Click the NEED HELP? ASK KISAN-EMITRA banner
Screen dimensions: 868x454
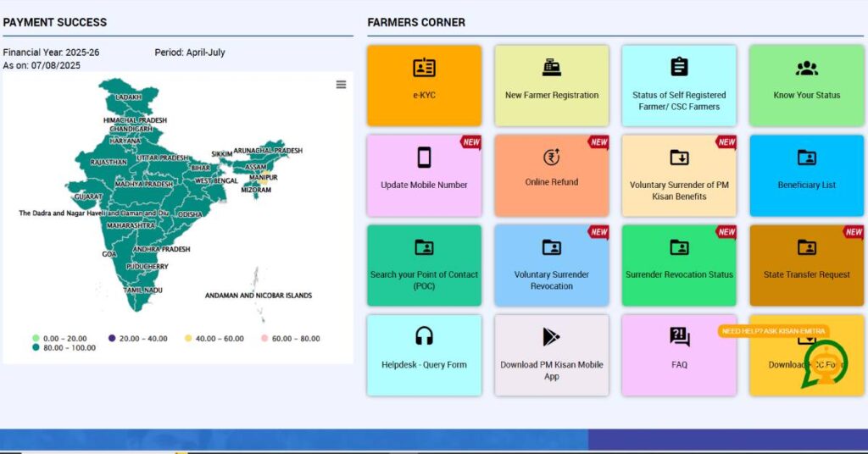click(773, 331)
